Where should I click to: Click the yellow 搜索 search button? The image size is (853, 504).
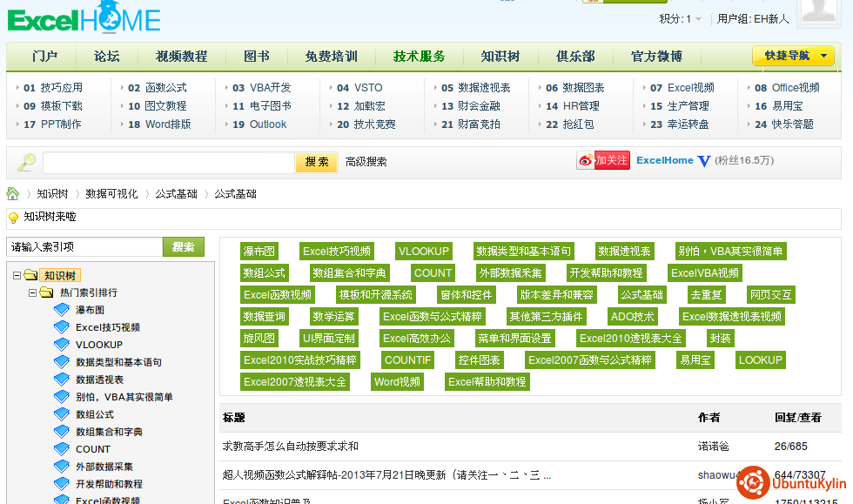coord(317,162)
